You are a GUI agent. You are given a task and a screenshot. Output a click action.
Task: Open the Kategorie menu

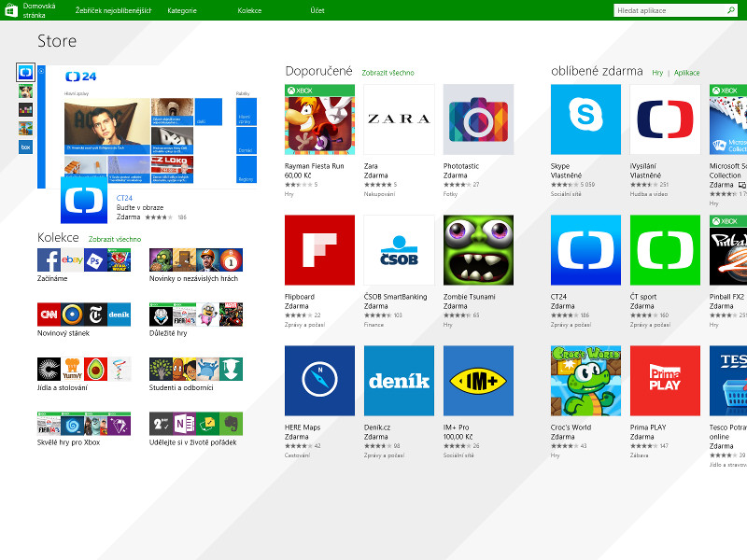pyautogui.click(x=182, y=10)
